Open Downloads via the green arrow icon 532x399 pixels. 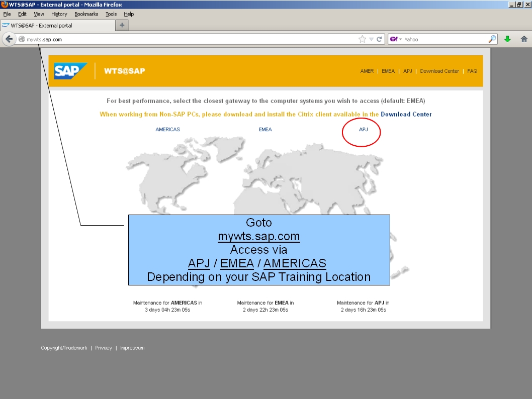(x=508, y=39)
